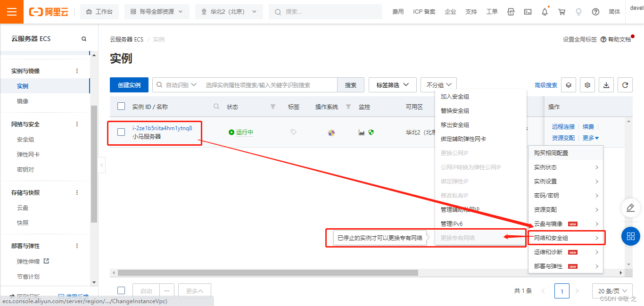Image resolution: width=644 pixels, height=306 pixels.
Task: Click 设置全局标签 link
Action: pos(580,40)
